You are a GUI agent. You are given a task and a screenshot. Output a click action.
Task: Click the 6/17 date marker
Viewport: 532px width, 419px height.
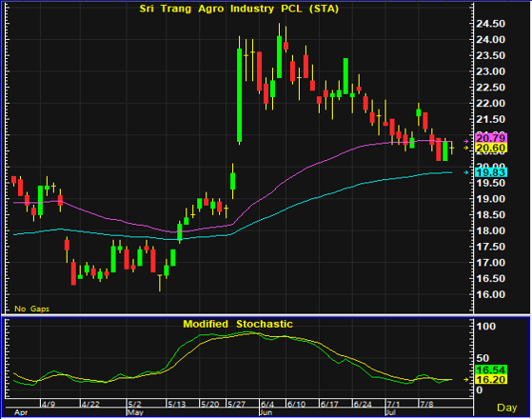(x=329, y=404)
